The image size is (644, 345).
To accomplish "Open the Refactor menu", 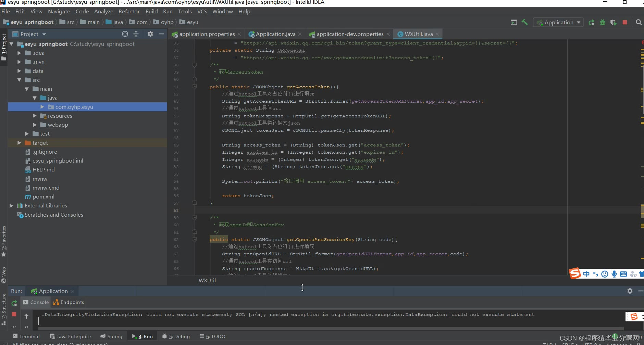I will (x=129, y=11).
